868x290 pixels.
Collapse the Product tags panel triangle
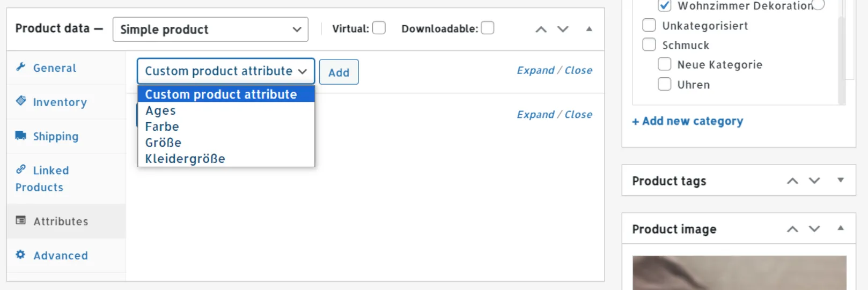pyautogui.click(x=841, y=181)
